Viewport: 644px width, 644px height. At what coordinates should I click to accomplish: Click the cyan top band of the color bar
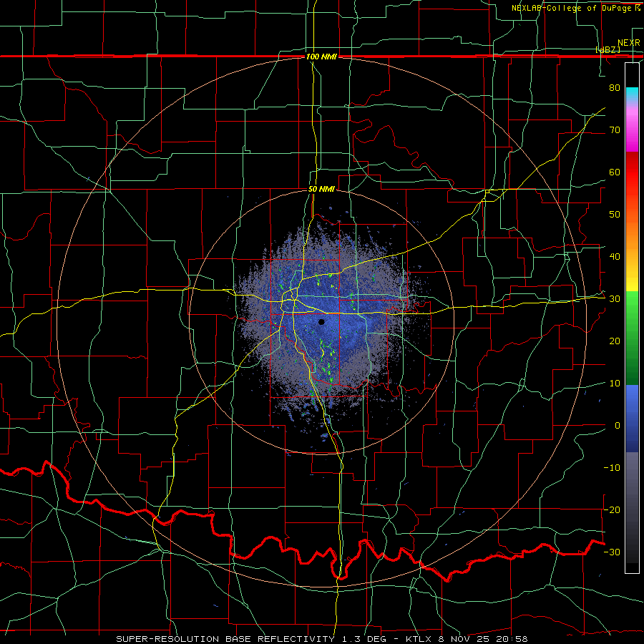coord(632,94)
